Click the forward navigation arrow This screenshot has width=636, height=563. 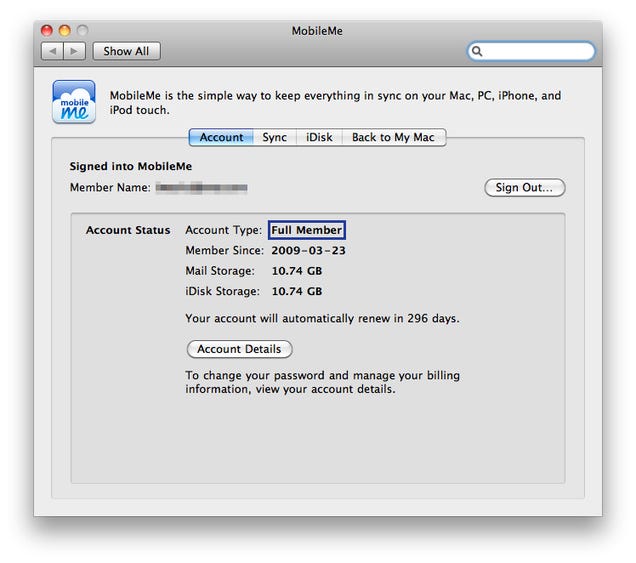tap(74, 51)
